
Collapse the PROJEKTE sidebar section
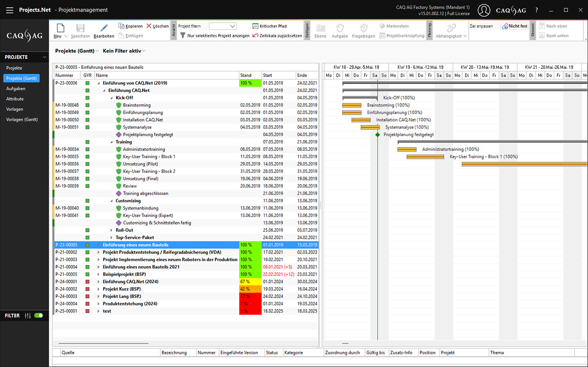[x=44, y=57]
